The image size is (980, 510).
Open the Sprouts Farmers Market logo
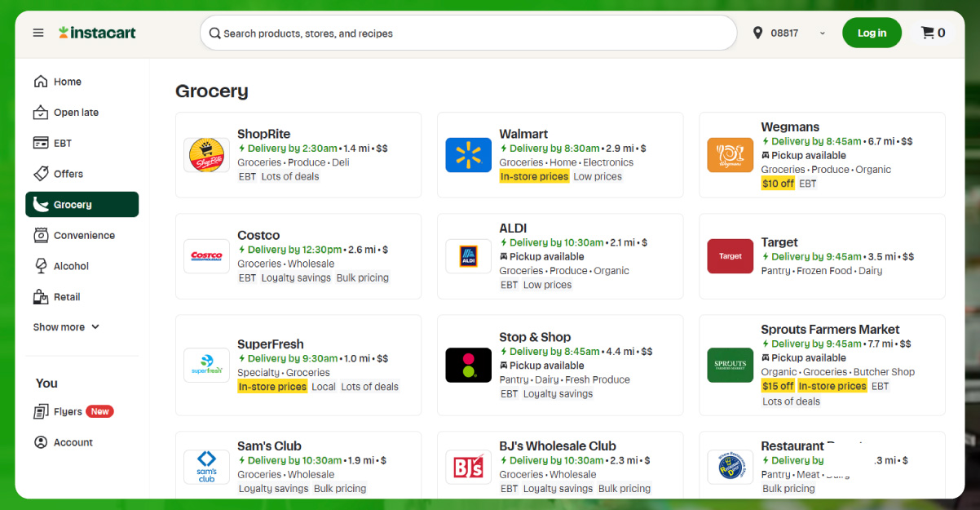pos(730,365)
